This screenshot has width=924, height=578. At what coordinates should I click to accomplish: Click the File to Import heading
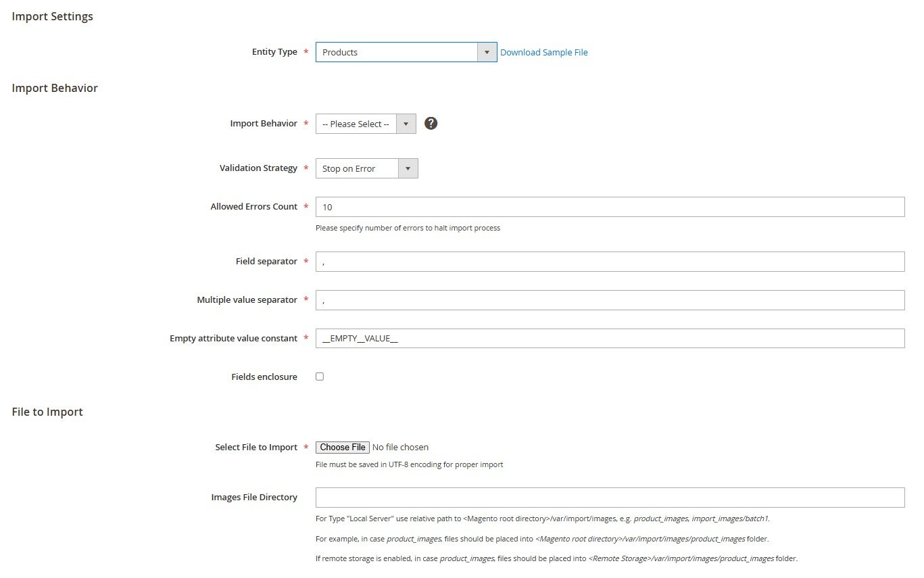click(47, 412)
